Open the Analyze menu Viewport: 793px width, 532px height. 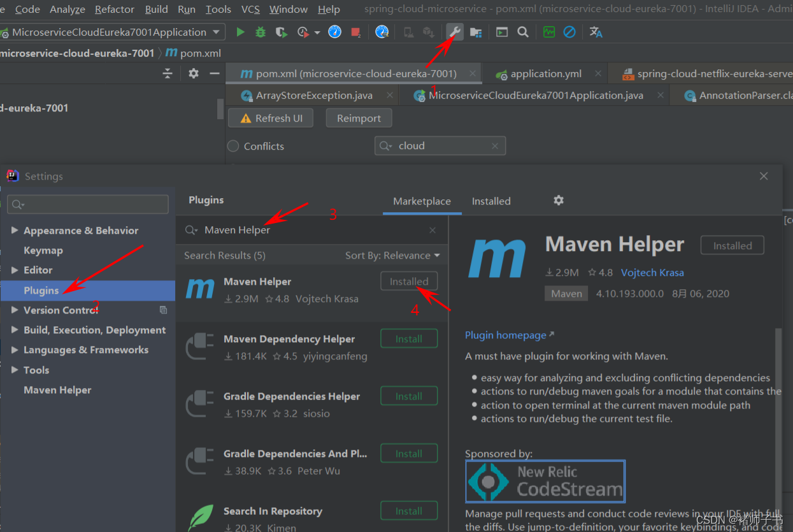68,9
